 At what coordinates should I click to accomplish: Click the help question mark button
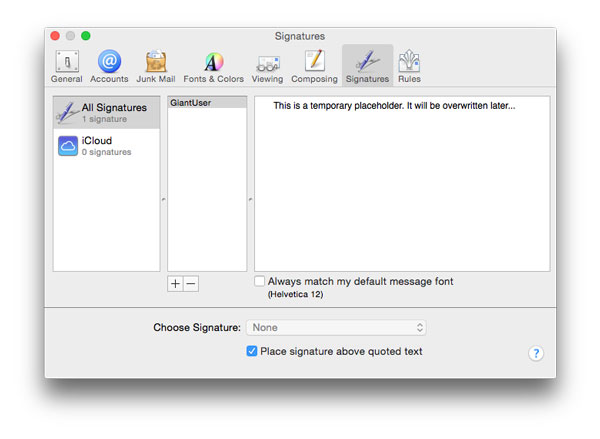(536, 353)
